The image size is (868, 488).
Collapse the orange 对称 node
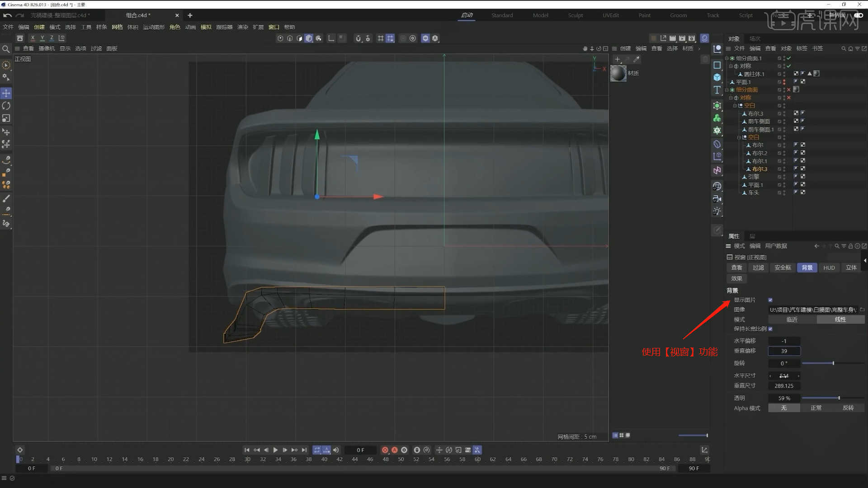tap(731, 98)
